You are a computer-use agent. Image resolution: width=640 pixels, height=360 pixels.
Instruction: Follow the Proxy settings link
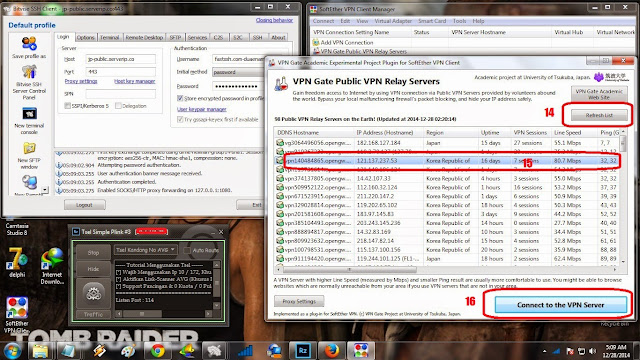(81, 81)
